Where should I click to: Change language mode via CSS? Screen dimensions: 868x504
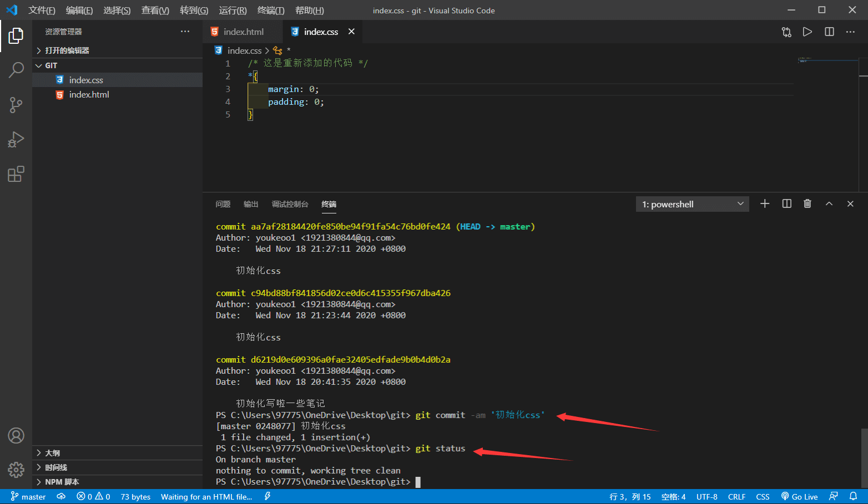point(763,497)
